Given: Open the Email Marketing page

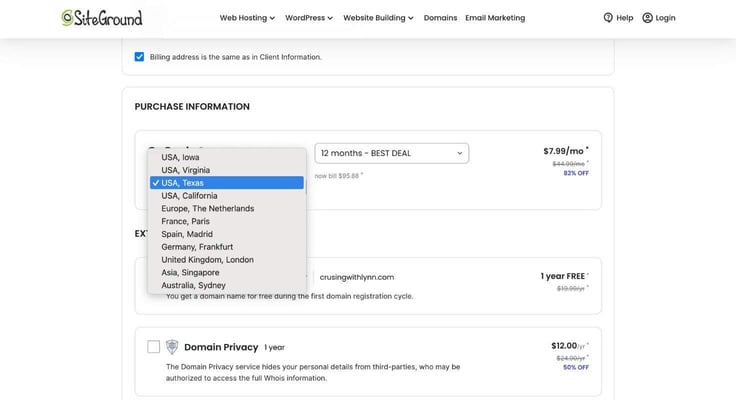Looking at the screenshot, I should 495,18.
